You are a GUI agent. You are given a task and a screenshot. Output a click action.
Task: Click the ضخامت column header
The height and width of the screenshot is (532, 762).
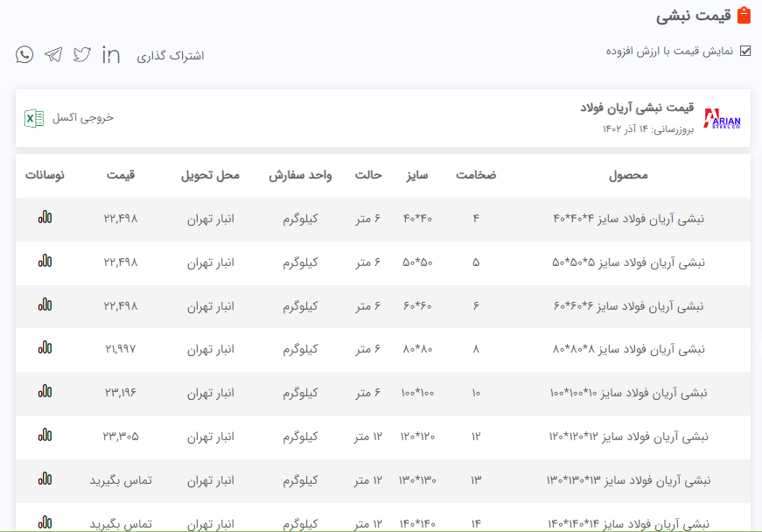[x=476, y=175]
